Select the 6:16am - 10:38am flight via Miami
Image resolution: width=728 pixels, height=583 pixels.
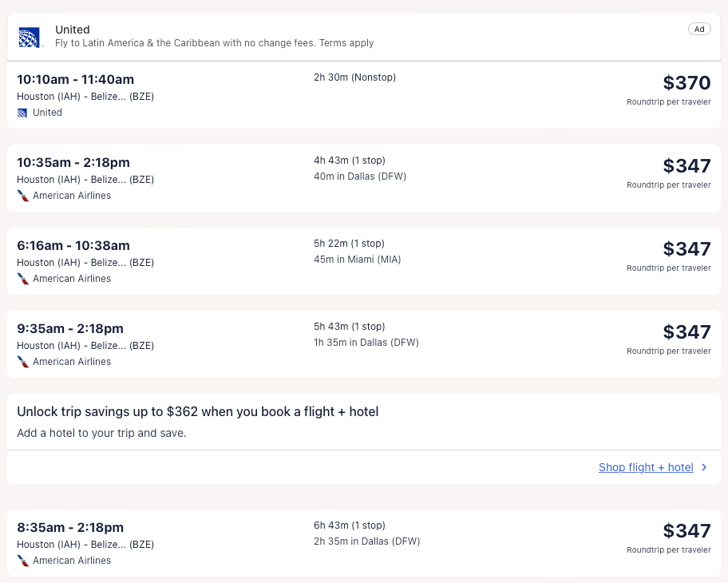tap(73, 246)
